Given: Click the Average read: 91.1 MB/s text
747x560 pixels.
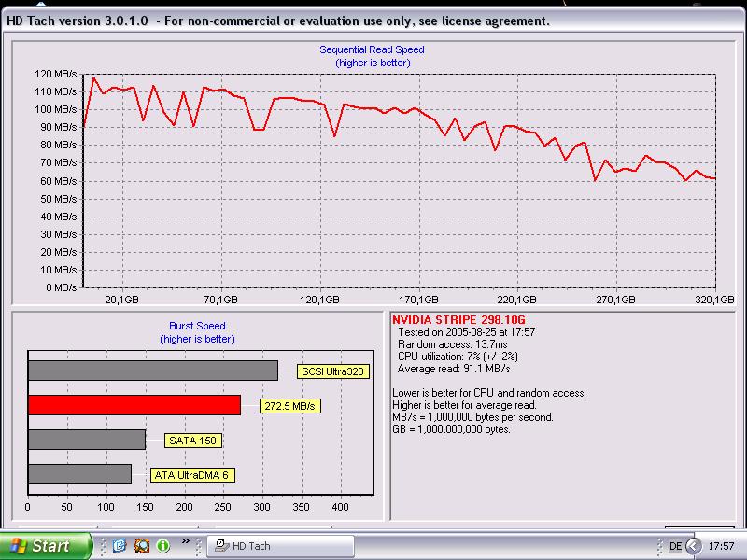Looking at the screenshot, I should click(x=454, y=369).
